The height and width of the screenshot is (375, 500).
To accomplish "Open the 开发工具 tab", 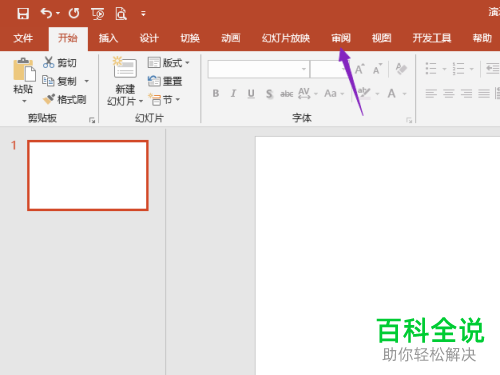I will coord(432,38).
